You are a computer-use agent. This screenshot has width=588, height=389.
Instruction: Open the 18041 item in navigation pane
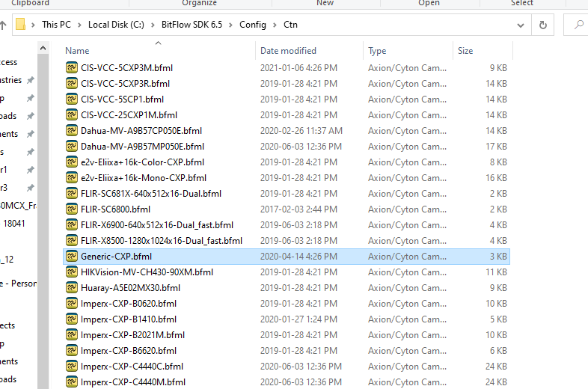tap(13, 224)
